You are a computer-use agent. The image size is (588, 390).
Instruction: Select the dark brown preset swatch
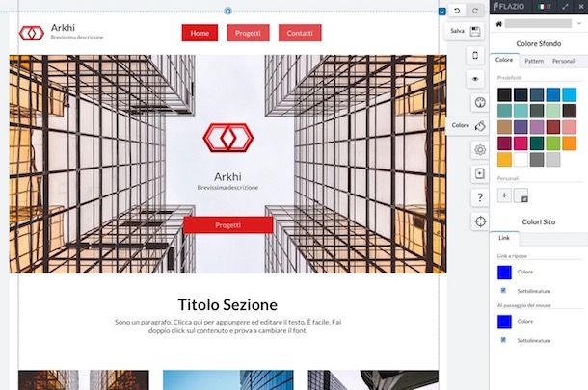[x=569, y=111]
